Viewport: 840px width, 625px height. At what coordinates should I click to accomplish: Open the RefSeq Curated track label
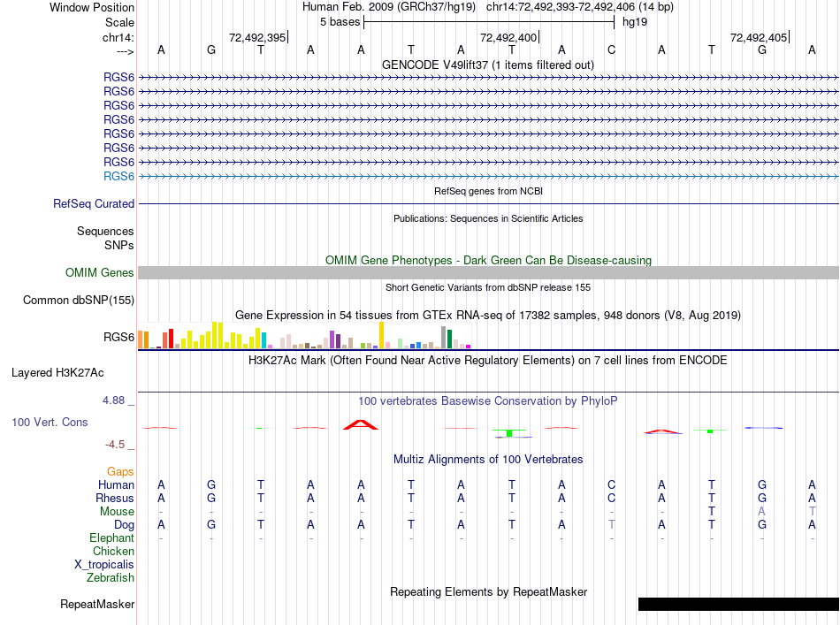click(x=93, y=203)
